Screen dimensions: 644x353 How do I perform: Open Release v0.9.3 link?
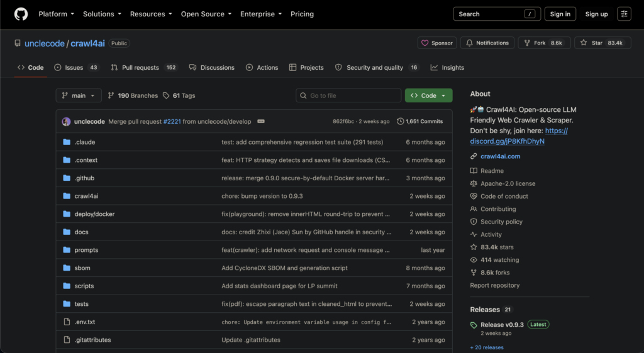coord(502,324)
